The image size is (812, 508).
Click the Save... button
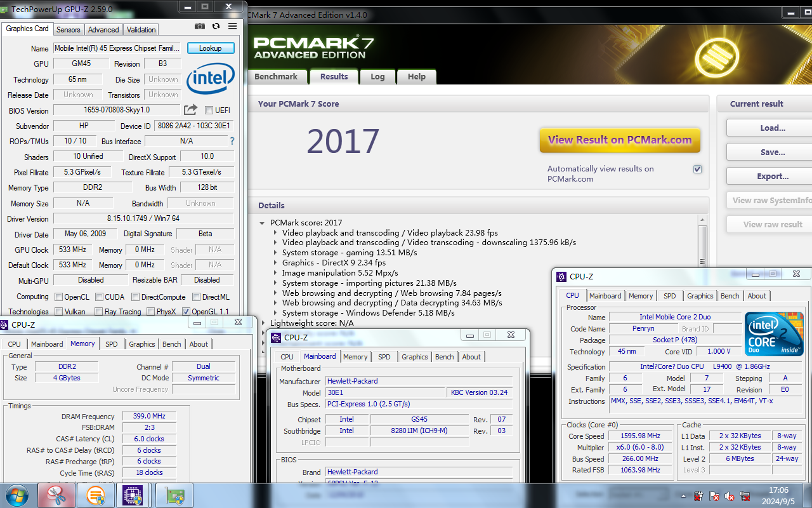773,152
